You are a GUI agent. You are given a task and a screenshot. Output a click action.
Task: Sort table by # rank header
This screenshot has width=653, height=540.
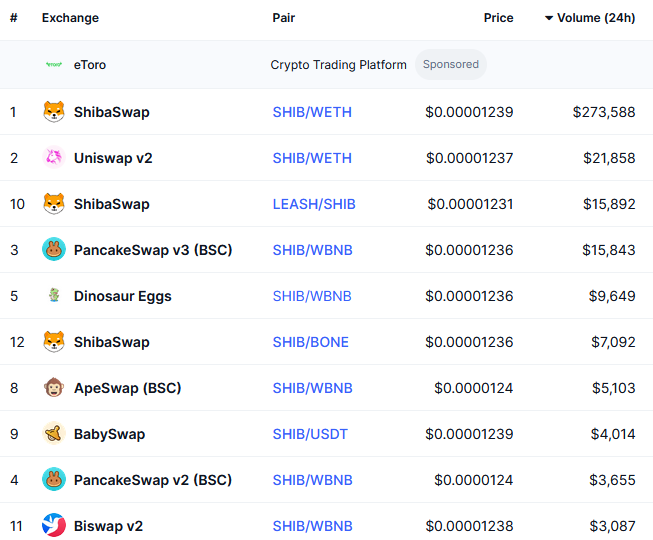coord(14,18)
